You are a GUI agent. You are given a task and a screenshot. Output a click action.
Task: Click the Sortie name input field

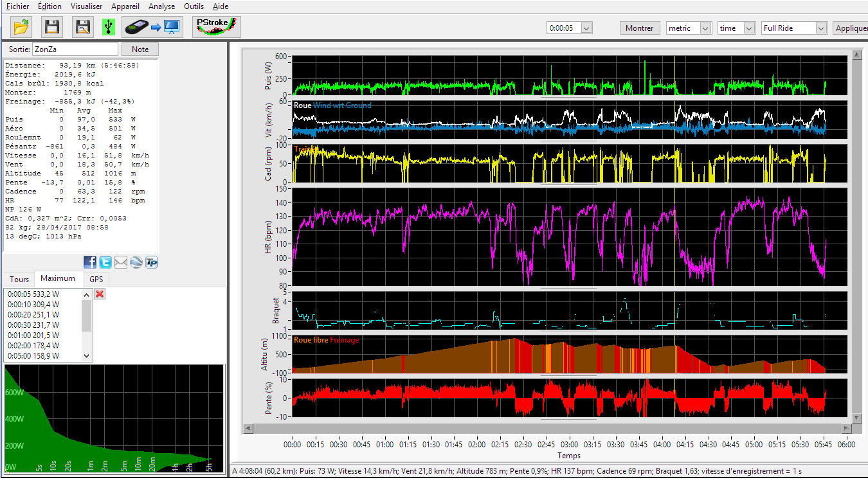(75, 49)
